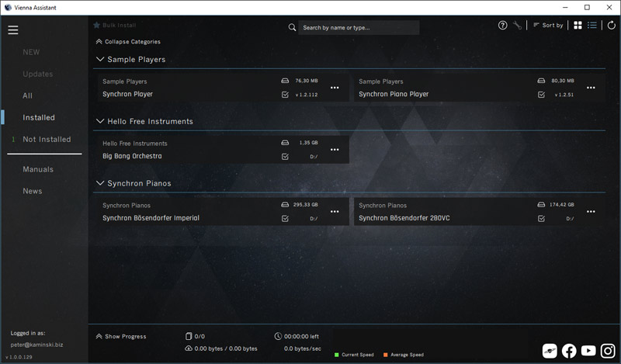Collapse the Sample Players category

(99, 59)
